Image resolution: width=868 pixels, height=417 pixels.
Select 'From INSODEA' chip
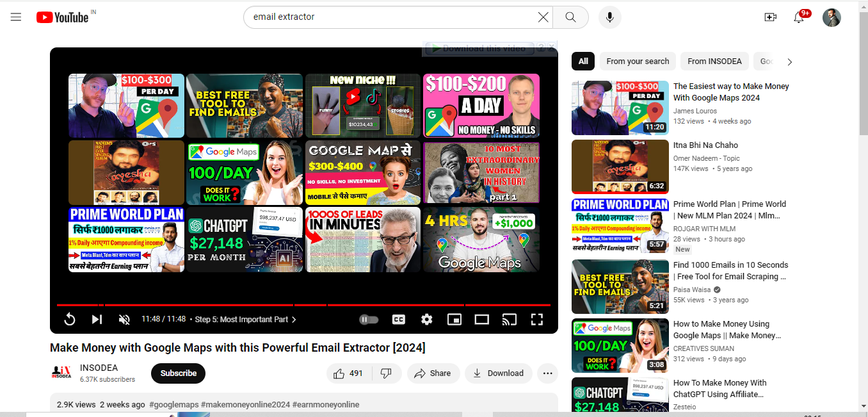[x=714, y=61]
